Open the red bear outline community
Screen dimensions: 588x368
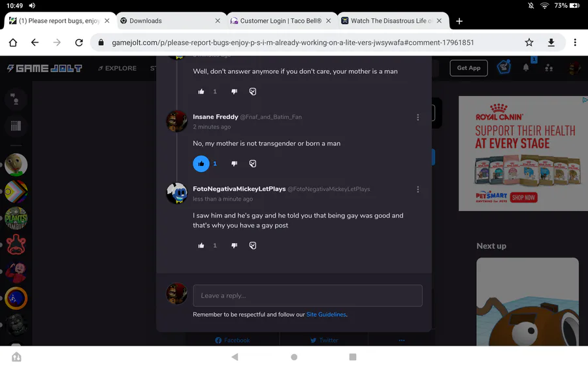point(16,244)
